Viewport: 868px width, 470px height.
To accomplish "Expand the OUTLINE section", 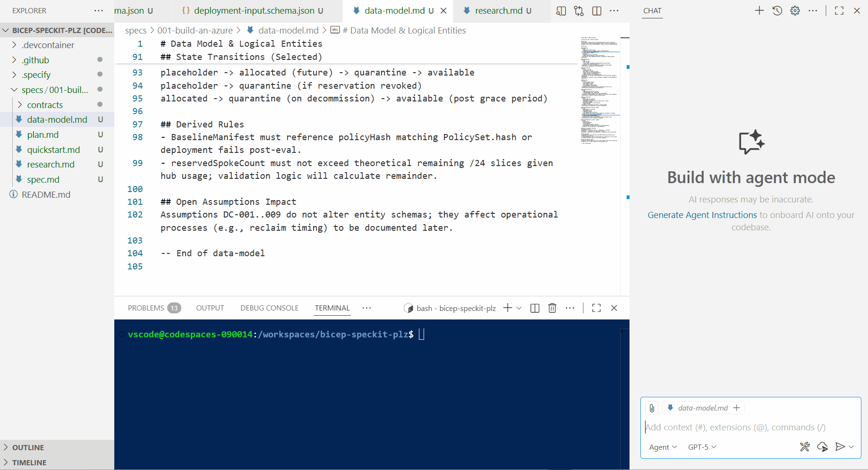I will pyautogui.click(x=28, y=447).
